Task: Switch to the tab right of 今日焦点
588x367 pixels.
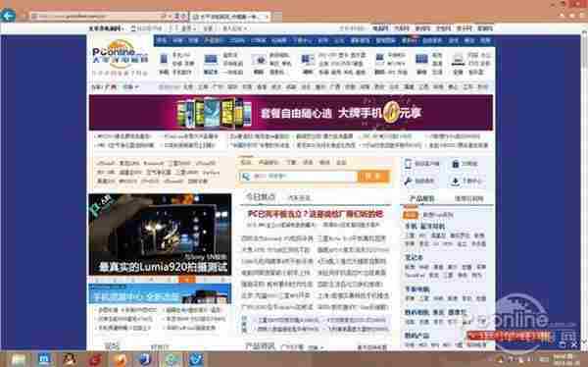Action: click(299, 198)
